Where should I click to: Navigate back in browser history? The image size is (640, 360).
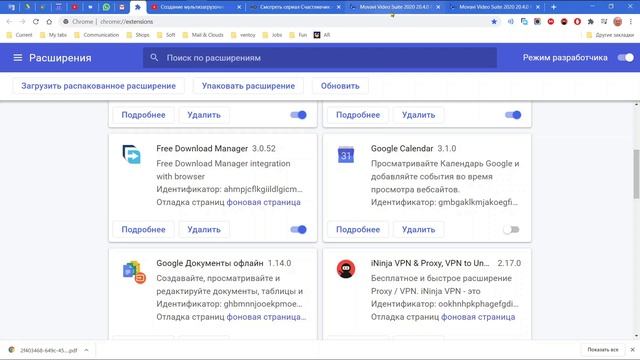9,22
